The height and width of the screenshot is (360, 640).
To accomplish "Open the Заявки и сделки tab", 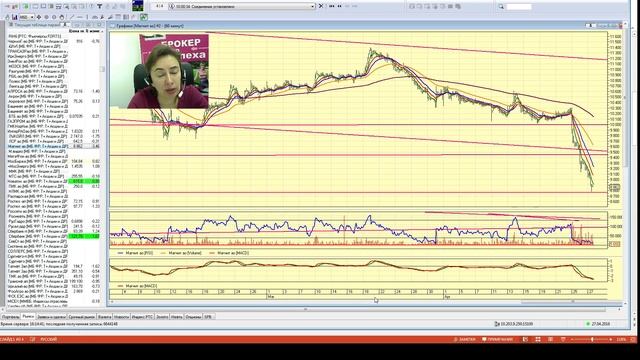I will (51, 317).
